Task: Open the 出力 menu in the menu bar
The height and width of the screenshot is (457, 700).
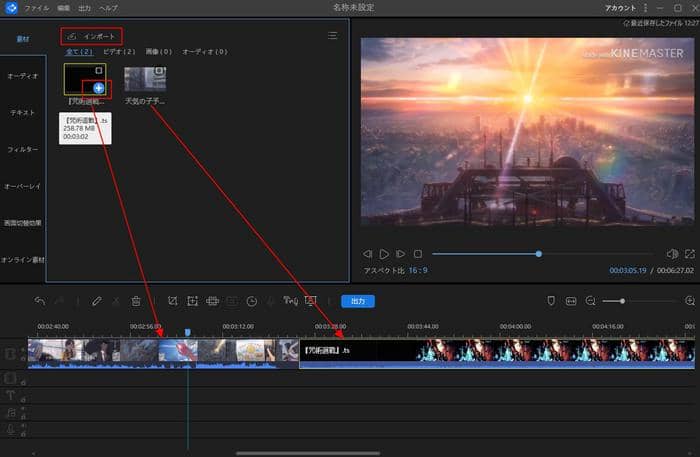Action: pyautogui.click(x=84, y=8)
